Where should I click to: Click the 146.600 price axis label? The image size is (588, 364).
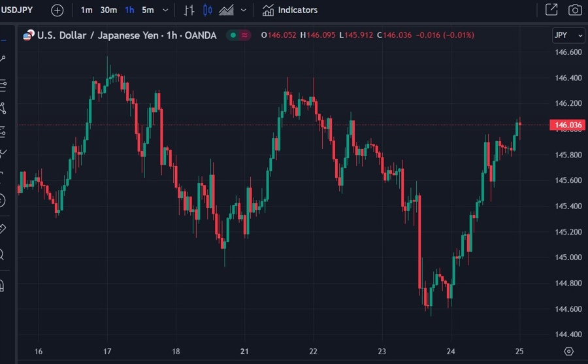point(568,52)
